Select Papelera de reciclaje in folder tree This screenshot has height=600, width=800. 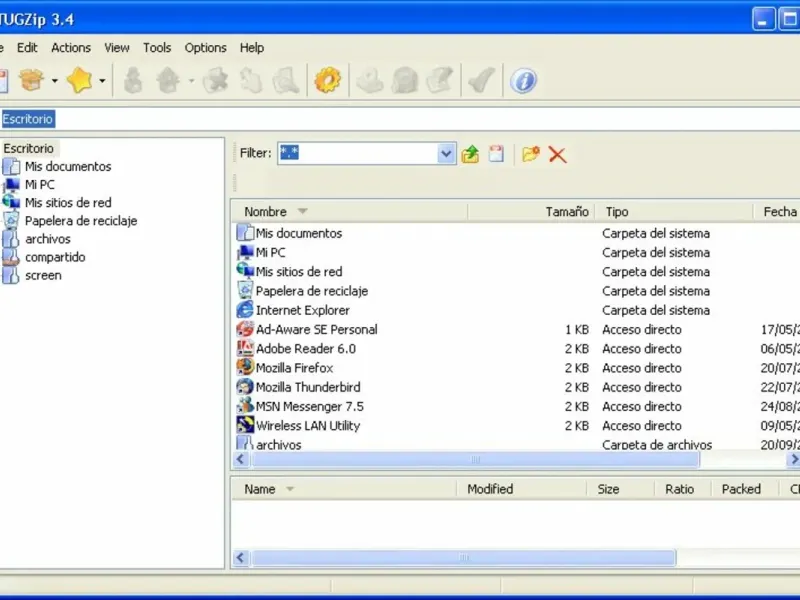(80, 221)
